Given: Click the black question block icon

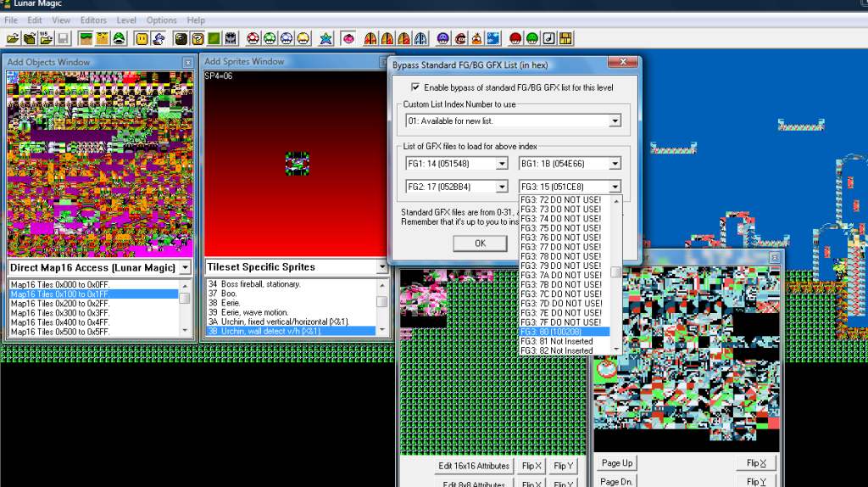Looking at the screenshot, I should point(181,39).
